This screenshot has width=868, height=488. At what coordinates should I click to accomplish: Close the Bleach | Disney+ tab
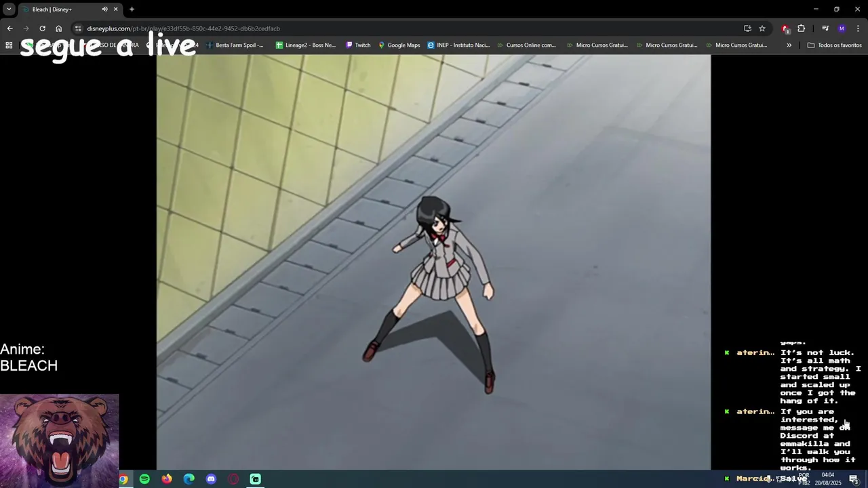coord(115,9)
